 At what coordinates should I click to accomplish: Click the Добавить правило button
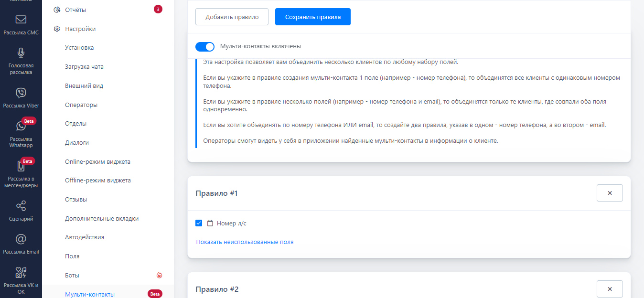point(232,17)
